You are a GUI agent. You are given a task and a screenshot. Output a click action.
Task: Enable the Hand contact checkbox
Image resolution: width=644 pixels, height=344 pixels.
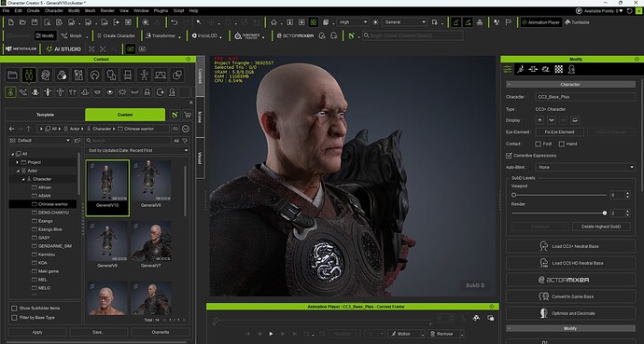562,144
